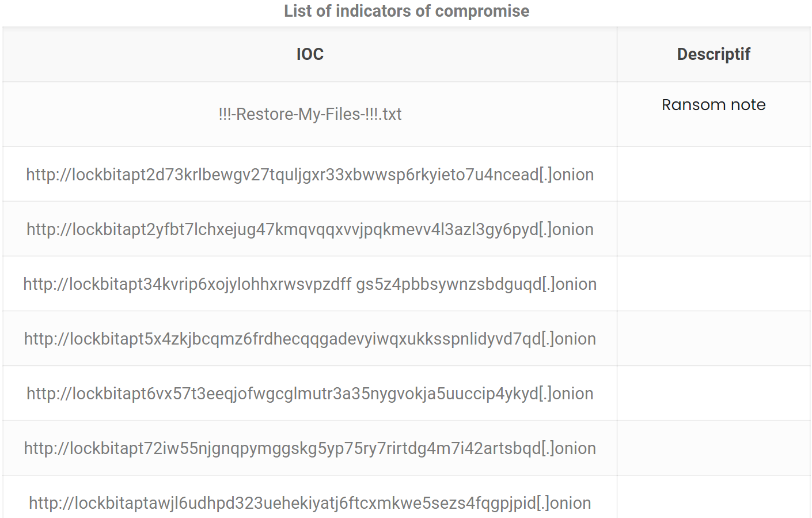This screenshot has width=812, height=518.
Task: Click empty Descriptif cell beside lockbitapt72iw55 row
Action: coord(714,448)
